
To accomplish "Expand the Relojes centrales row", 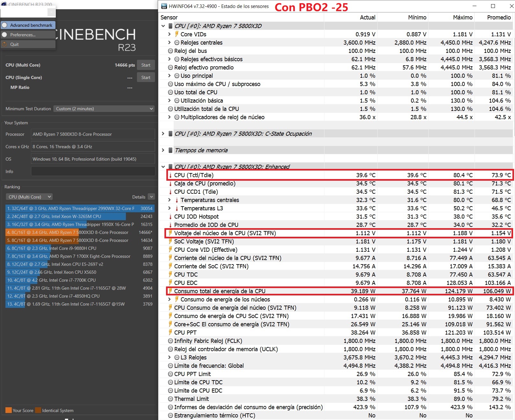I will coord(170,42).
